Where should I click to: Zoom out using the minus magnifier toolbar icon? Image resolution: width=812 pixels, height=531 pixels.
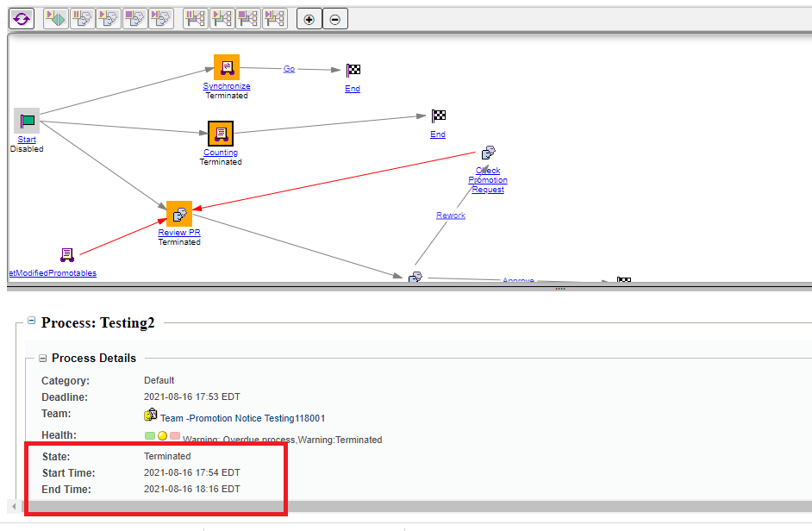coord(334,18)
